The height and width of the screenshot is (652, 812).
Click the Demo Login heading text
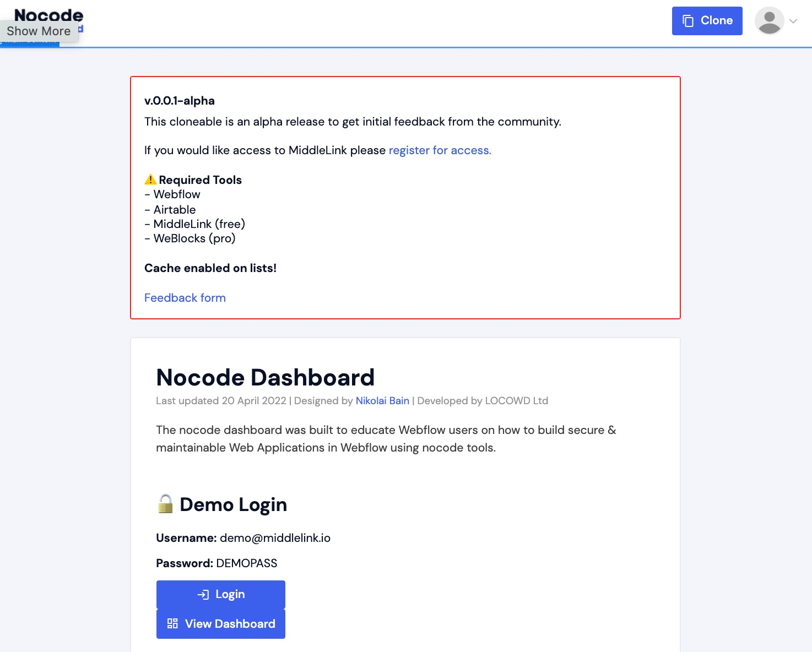point(234,504)
